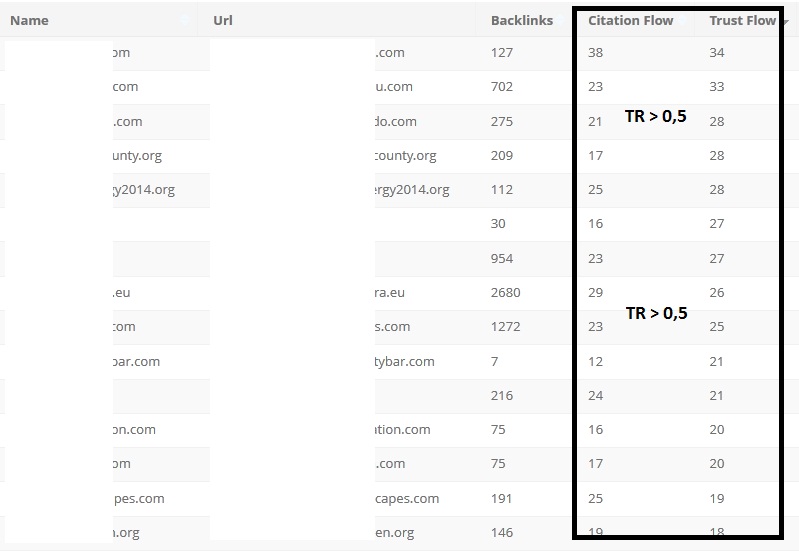Image resolution: width=799 pixels, height=559 pixels.
Task: Open the URL ending in capes.com
Action: [x=407, y=498]
